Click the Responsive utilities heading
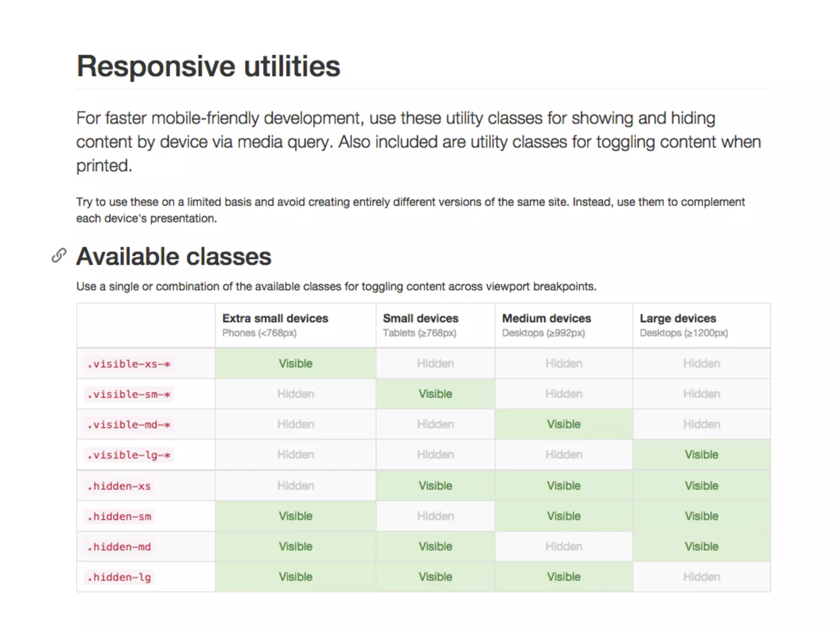This screenshot has height=630, width=840. (208, 66)
